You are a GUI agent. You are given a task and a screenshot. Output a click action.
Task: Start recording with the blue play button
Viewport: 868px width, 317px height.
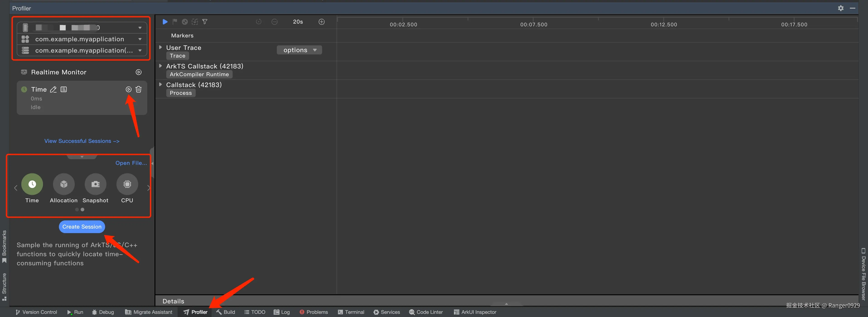pyautogui.click(x=165, y=22)
